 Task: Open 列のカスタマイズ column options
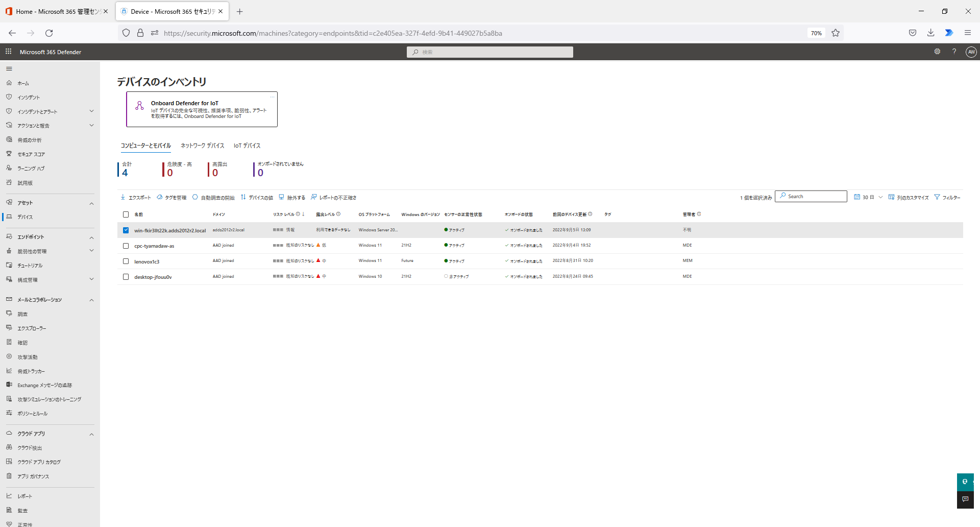(x=909, y=197)
